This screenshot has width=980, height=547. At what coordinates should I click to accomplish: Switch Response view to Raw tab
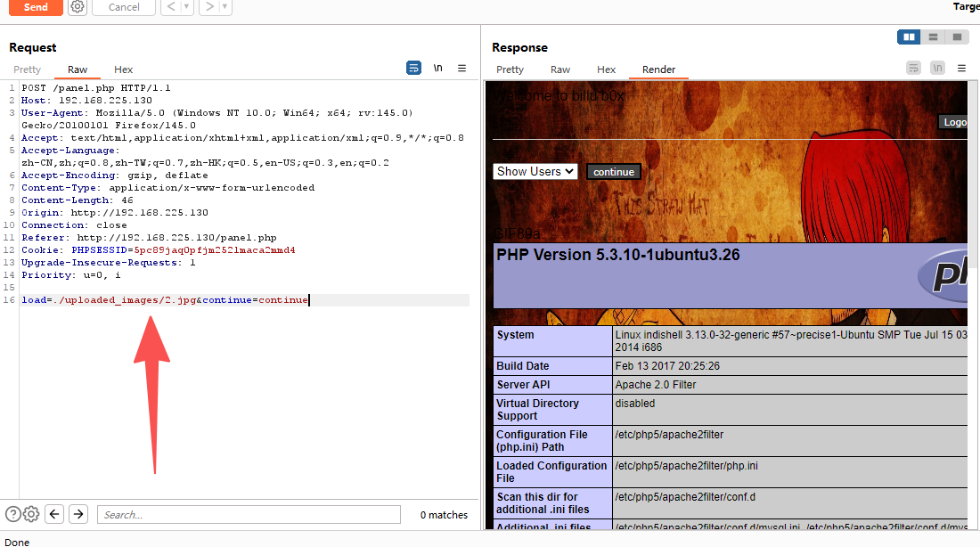560,69
